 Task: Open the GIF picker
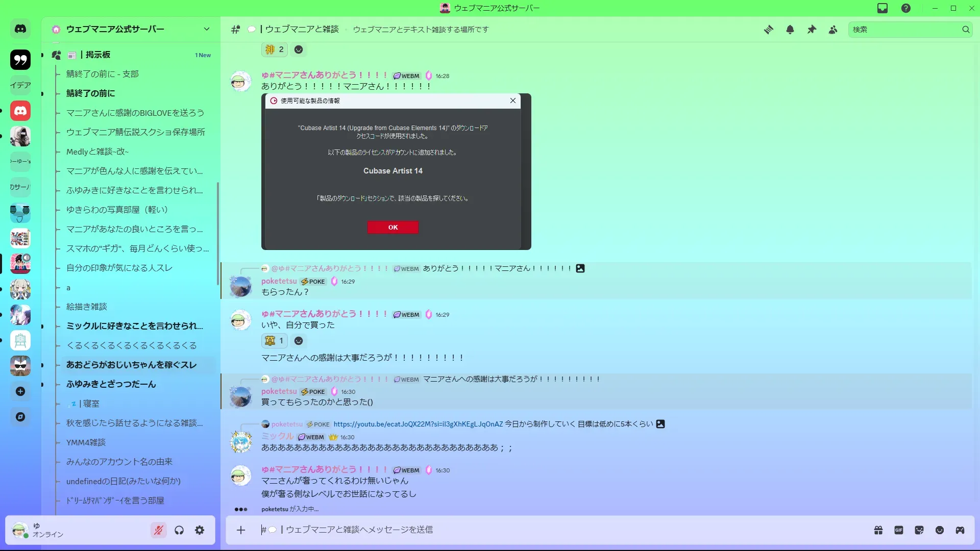tap(899, 530)
